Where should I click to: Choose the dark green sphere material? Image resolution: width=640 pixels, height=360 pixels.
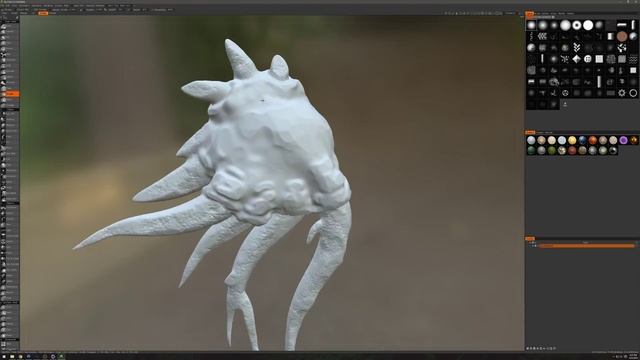[531, 151]
